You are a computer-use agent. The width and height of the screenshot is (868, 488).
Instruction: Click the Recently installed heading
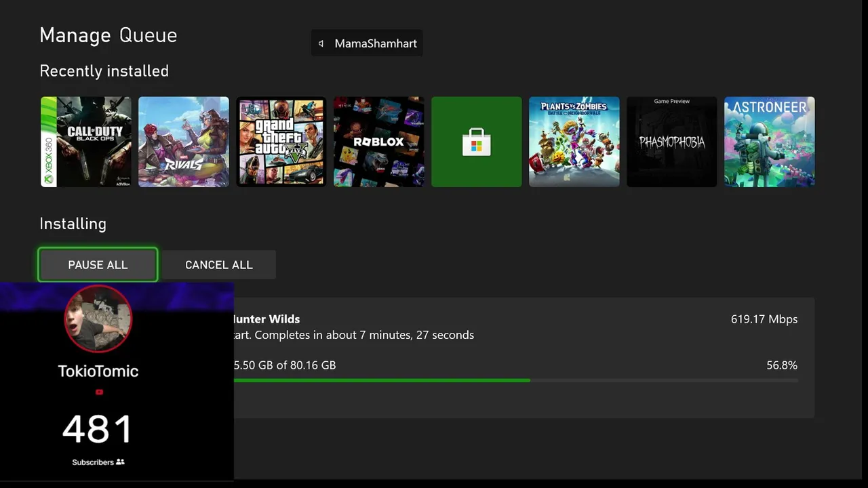104,71
